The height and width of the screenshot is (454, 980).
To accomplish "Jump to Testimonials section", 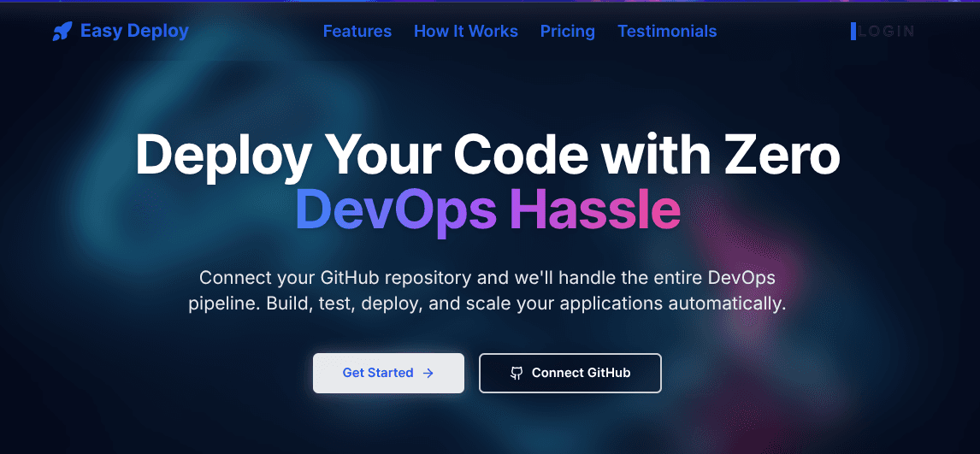I will coord(667,32).
